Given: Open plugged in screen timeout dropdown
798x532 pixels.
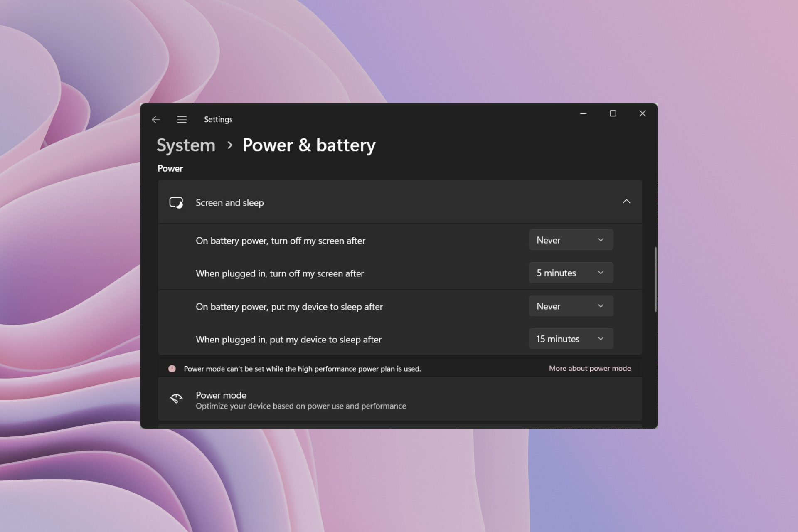Looking at the screenshot, I should click(x=569, y=273).
